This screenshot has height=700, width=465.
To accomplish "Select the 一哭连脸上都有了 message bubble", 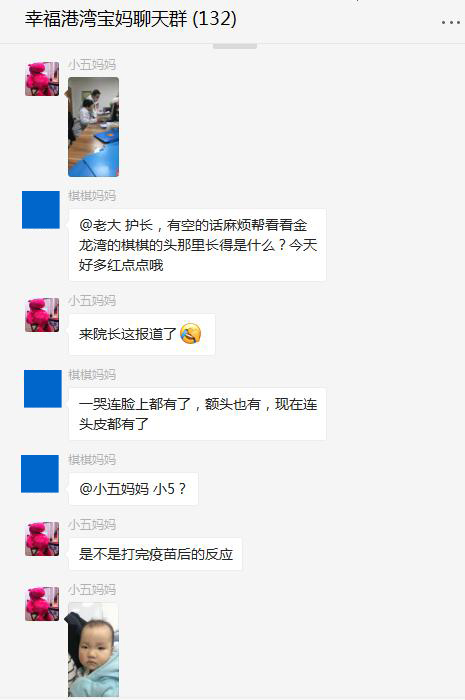I will click(197, 414).
